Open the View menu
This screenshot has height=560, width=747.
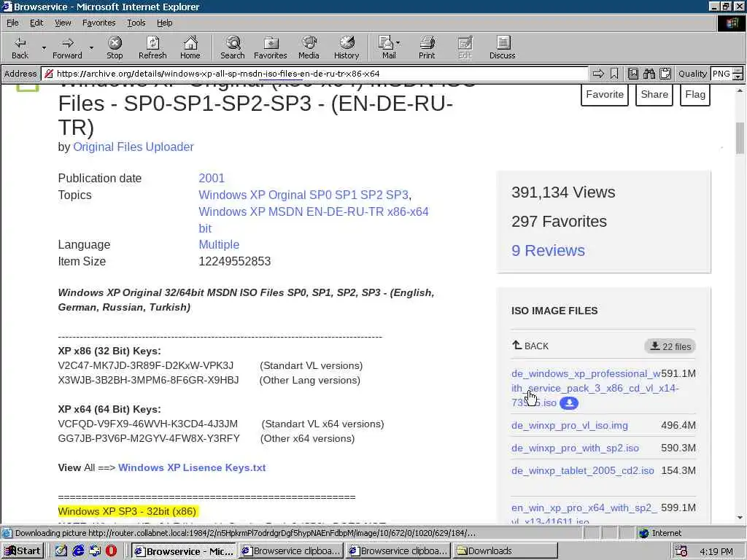(x=63, y=23)
